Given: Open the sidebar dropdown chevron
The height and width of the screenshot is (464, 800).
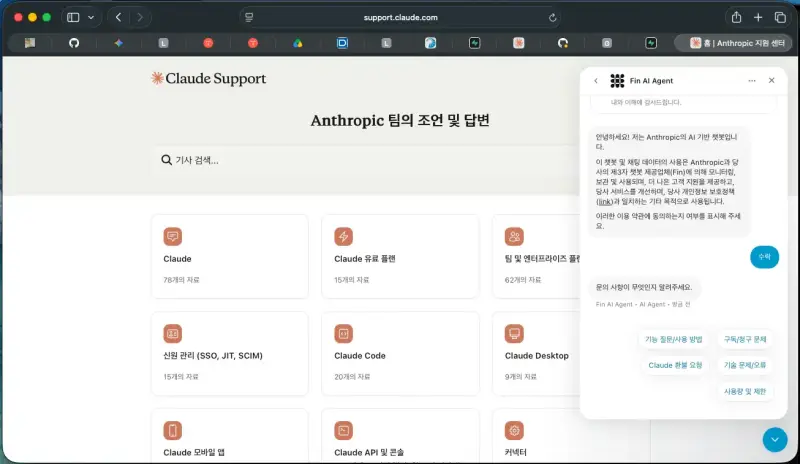Looking at the screenshot, I should [91, 17].
